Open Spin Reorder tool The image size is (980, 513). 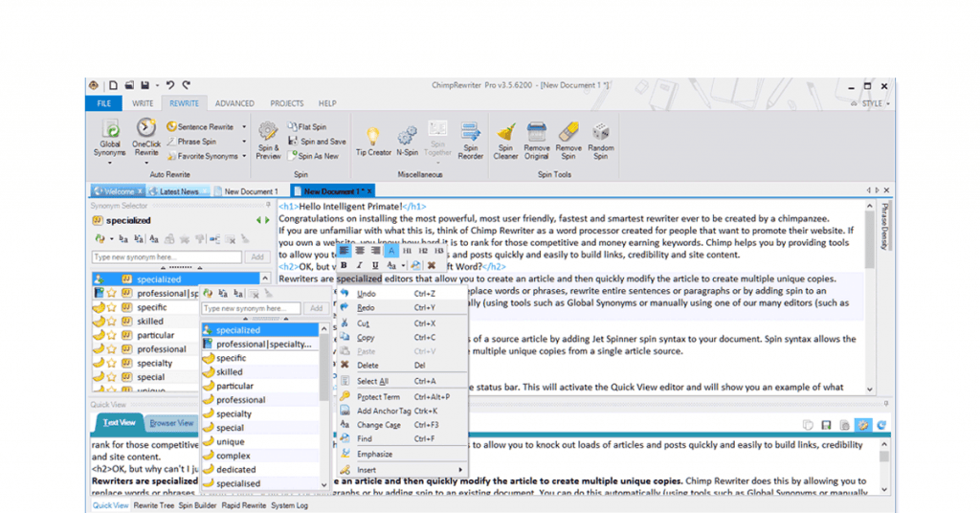pyautogui.click(x=470, y=141)
